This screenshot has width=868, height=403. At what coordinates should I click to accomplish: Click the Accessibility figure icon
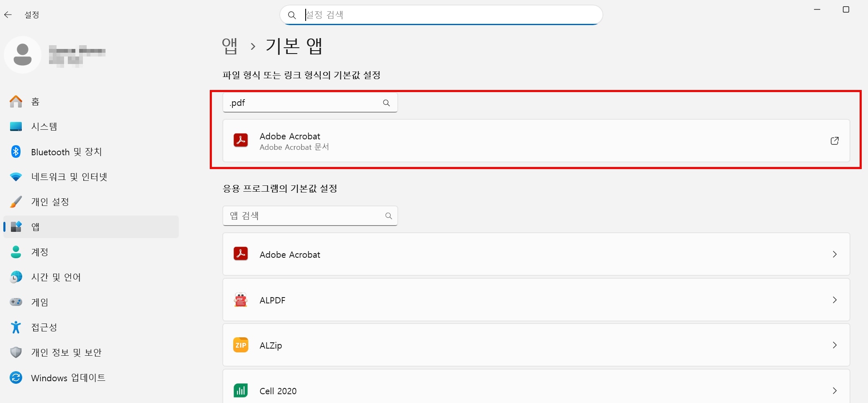(16, 327)
